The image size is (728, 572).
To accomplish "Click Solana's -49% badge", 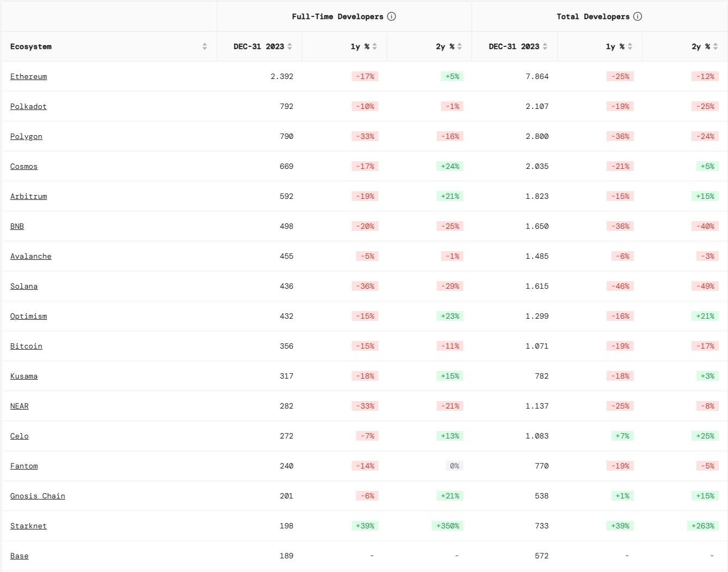I will (705, 286).
